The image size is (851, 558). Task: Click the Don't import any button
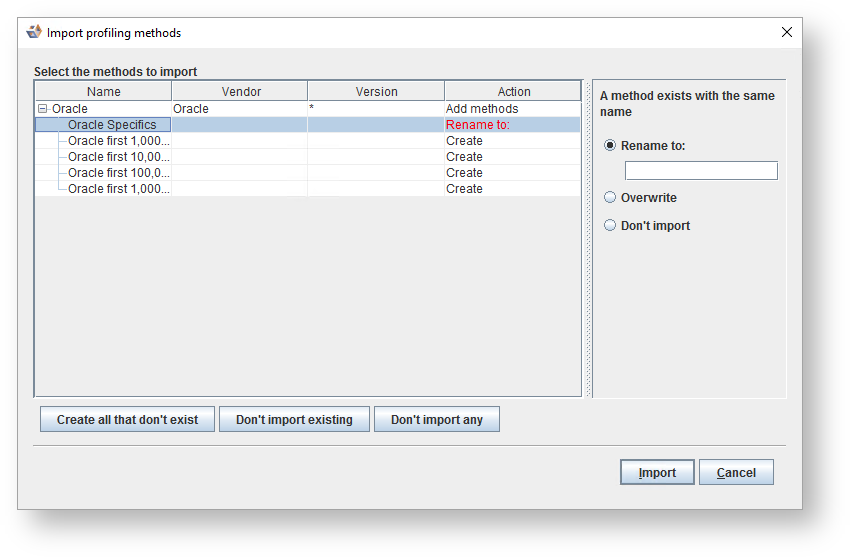pos(437,420)
